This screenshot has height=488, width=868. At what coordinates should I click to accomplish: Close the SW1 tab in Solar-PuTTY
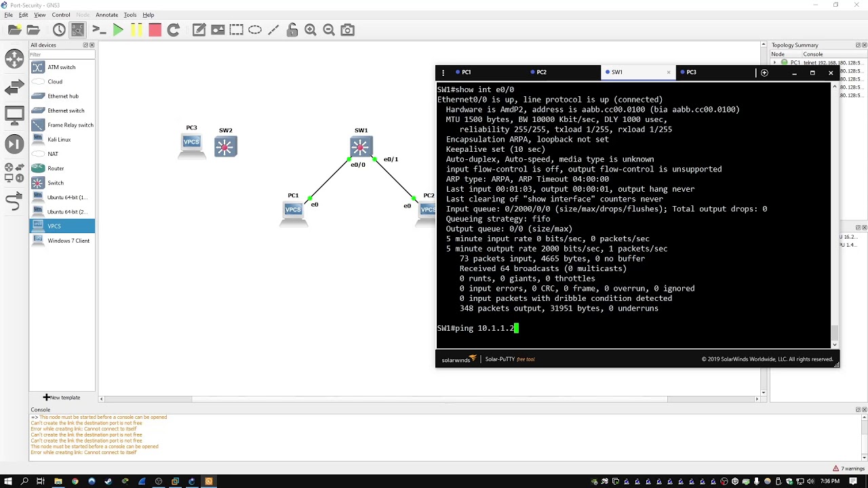coord(669,72)
